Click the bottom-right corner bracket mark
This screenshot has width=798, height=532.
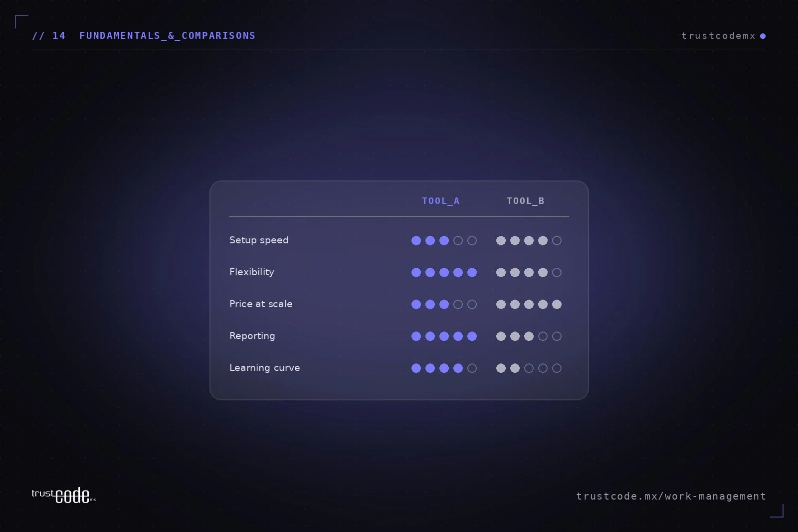click(x=777, y=511)
